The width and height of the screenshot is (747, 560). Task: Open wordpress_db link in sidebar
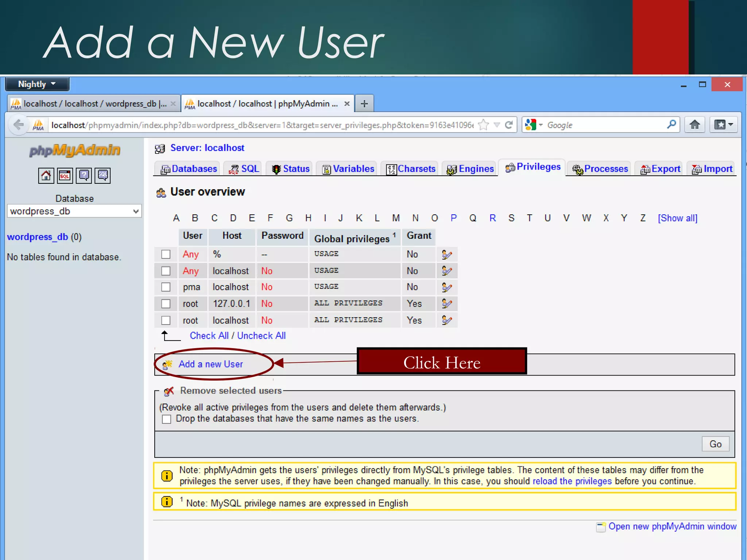tap(38, 237)
